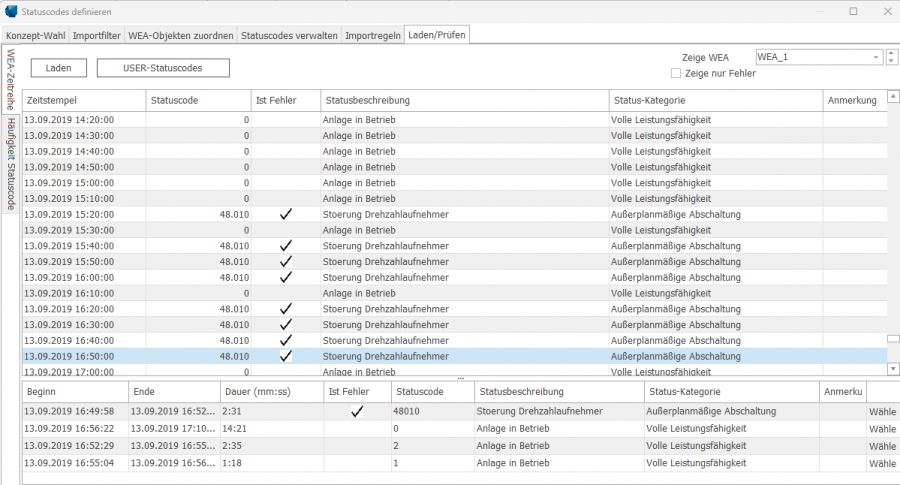Step WEA selection up with spinner
The width and height of the screenshot is (900, 485).
click(891, 53)
